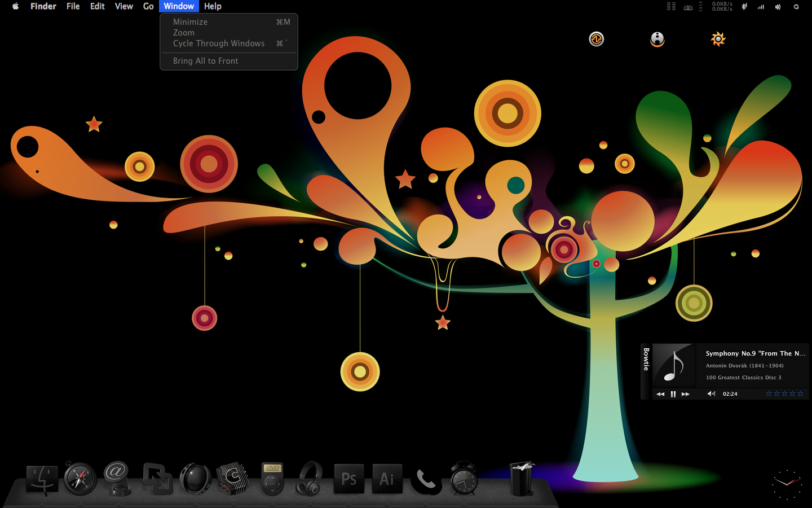Click Bowtie volume speaker control
The image size is (812, 508).
[711, 394]
